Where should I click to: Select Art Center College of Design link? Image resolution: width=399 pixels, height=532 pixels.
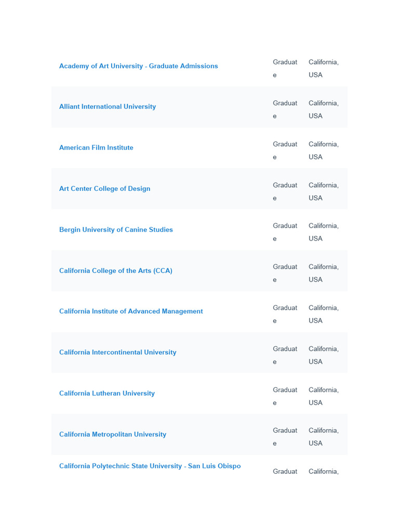tap(104, 189)
